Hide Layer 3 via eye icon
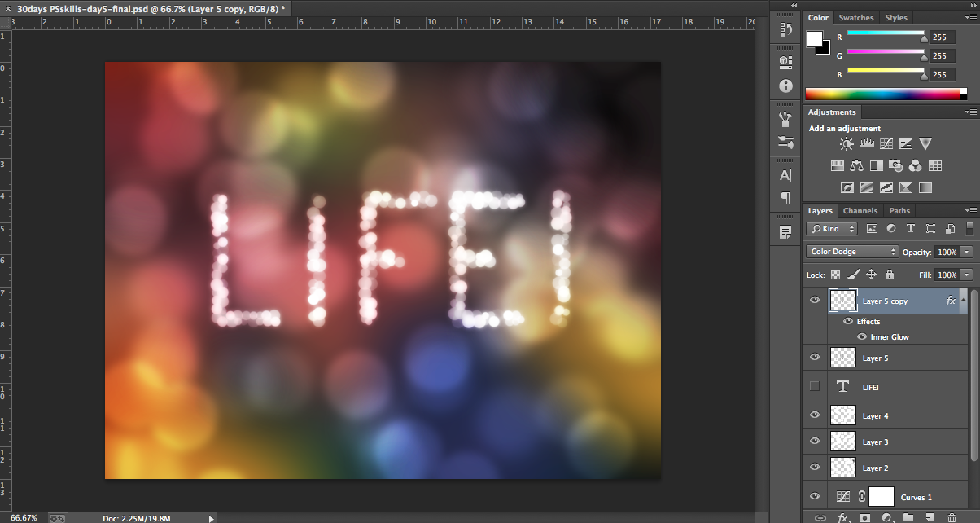 [x=815, y=442]
